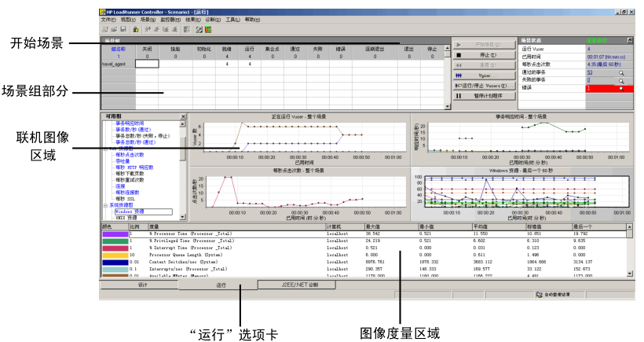Click magnifier icon beside 失败的事务 value
The width and height of the screenshot is (644, 342).
point(621,80)
